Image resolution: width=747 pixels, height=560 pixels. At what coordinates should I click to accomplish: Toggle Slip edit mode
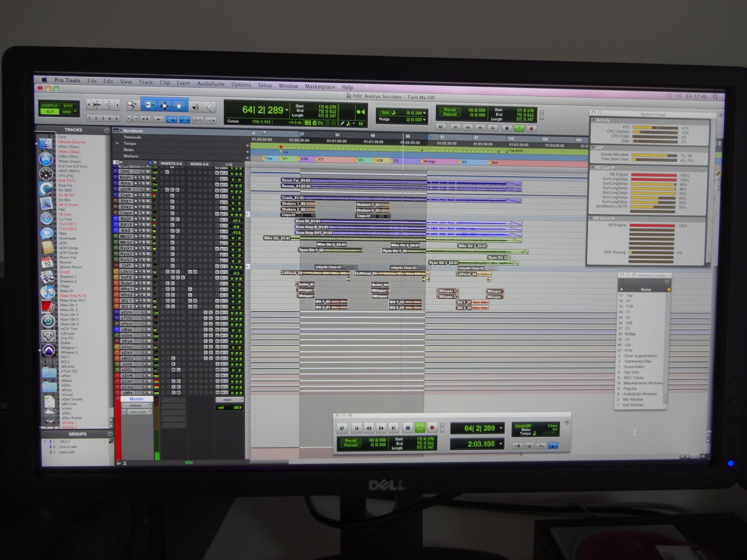pos(49,112)
